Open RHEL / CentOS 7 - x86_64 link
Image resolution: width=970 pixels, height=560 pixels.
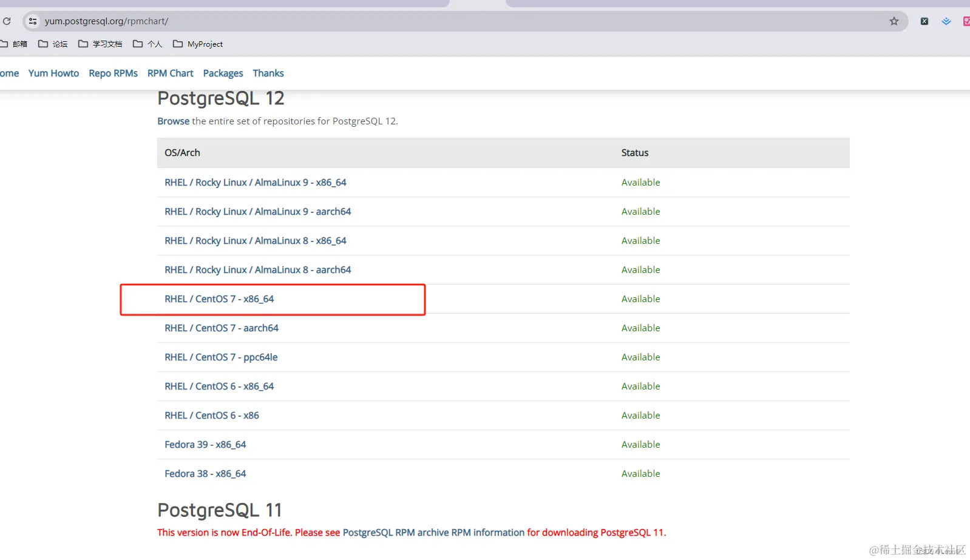pyautogui.click(x=219, y=299)
